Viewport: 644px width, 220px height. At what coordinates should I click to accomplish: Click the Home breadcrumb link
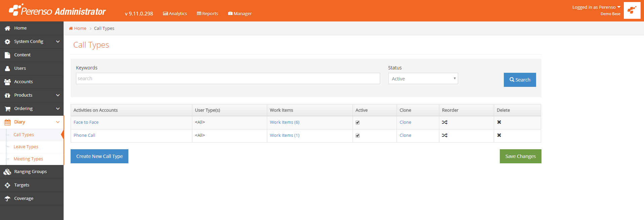pyautogui.click(x=80, y=29)
